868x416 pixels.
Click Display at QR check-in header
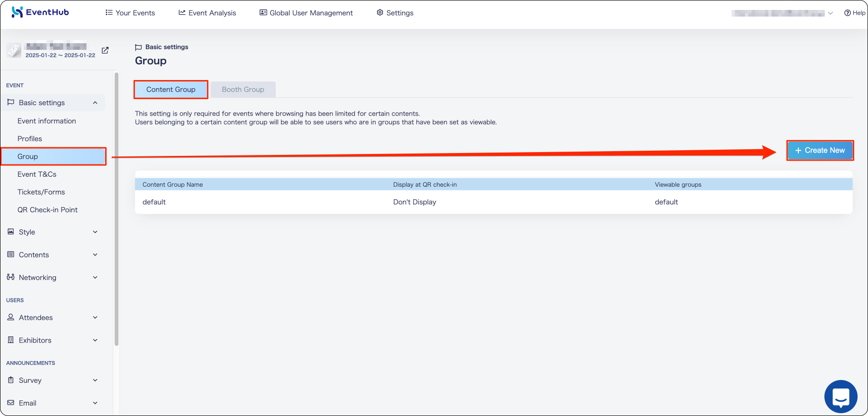425,185
